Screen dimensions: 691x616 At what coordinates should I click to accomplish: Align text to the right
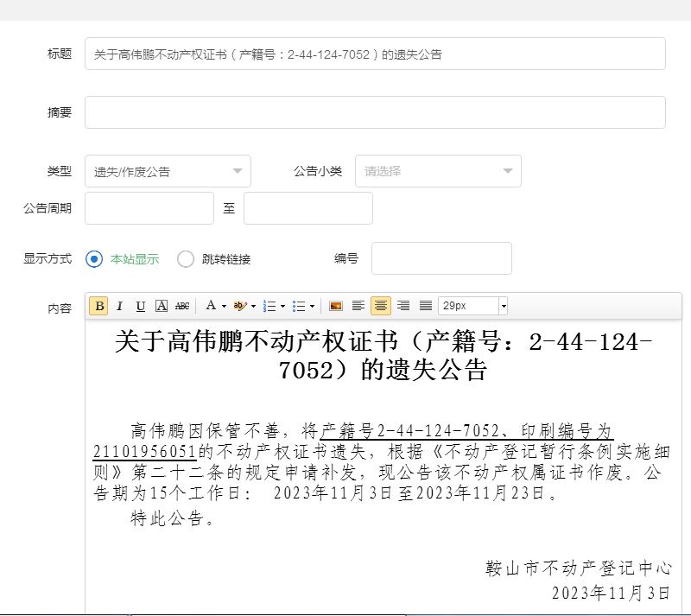pyautogui.click(x=403, y=306)
